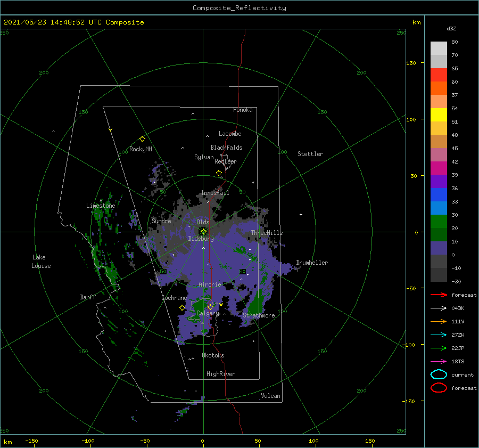Screen dimensions: 479x448
Task: Click the 150 tick on the right axis
Action: pyautogui.click(x=411, y=63)
